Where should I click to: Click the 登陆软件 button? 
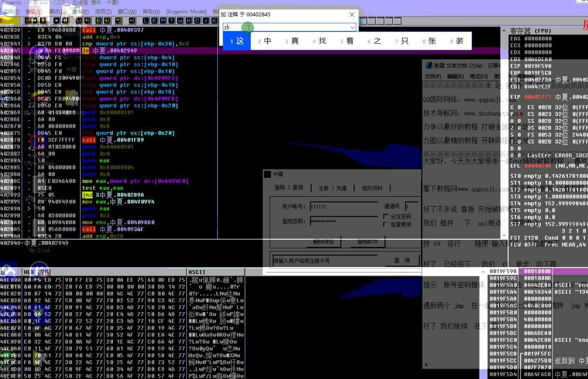pyautogui.click(x=367, y=242)
